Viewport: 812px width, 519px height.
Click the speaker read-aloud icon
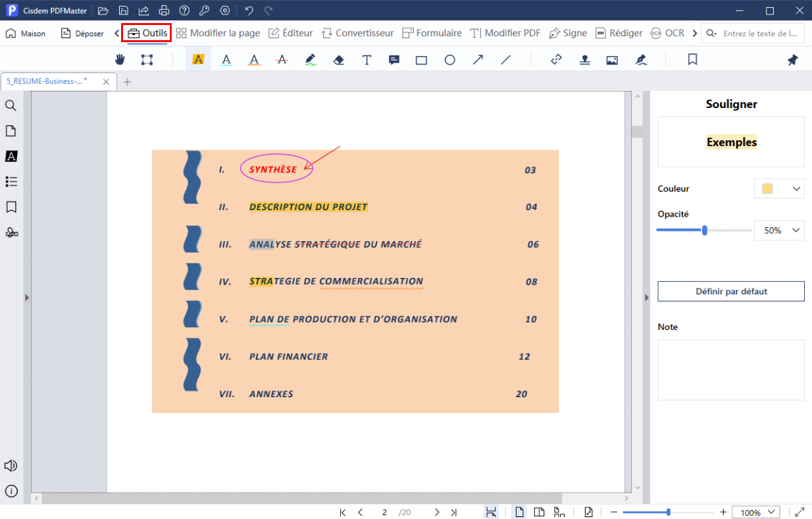coord(11,466)
